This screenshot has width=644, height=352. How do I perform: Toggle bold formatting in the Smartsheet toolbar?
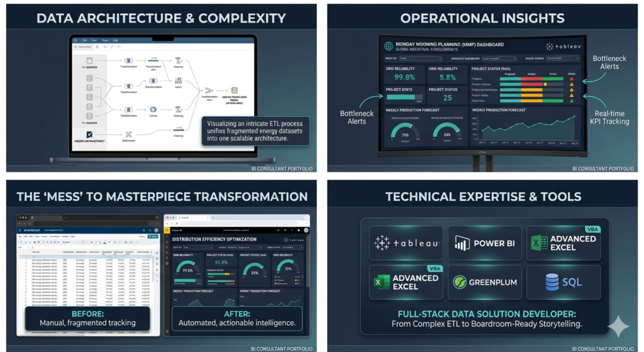click(x=92, y=242)
